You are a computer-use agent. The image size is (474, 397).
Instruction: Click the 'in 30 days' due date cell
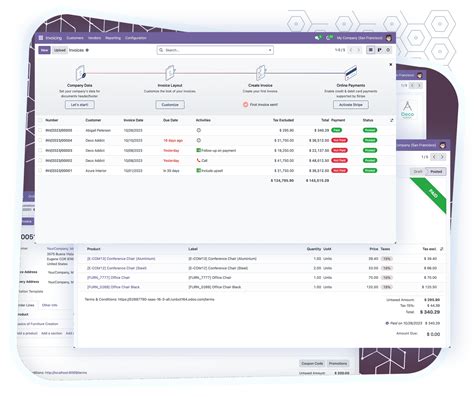point(171,171)
